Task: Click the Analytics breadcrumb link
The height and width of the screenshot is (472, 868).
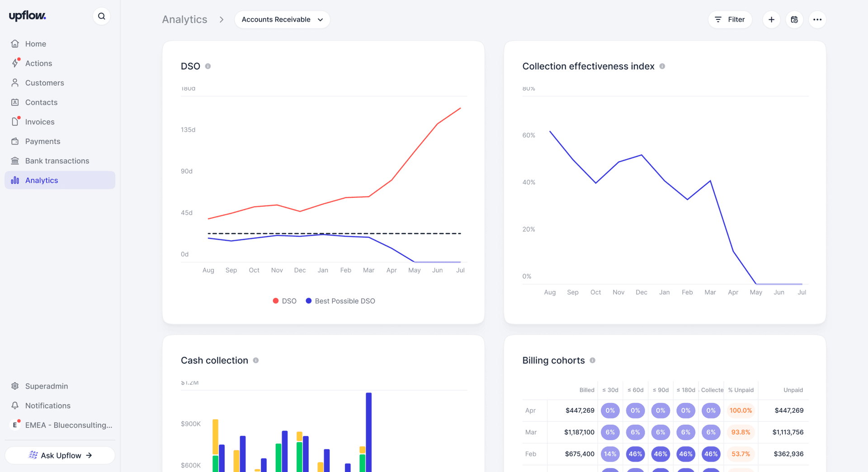Action: 184,19
